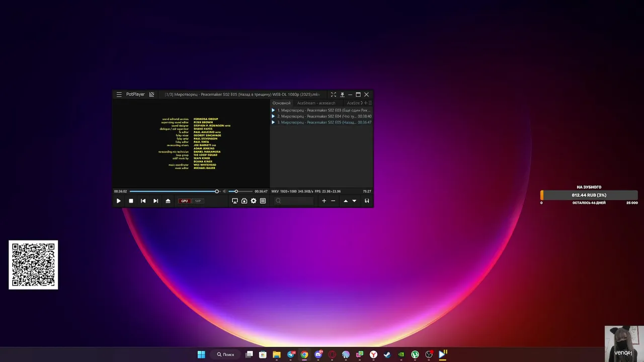Click the MKV 1920×1080 status info
This screenshot has width=644, height=362.
(306, 191)
